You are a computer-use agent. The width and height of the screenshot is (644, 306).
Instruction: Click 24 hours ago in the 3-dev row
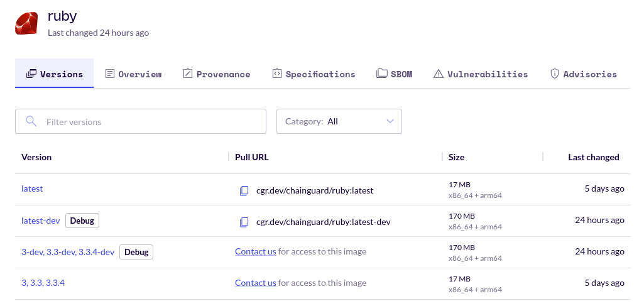(599, 251)
